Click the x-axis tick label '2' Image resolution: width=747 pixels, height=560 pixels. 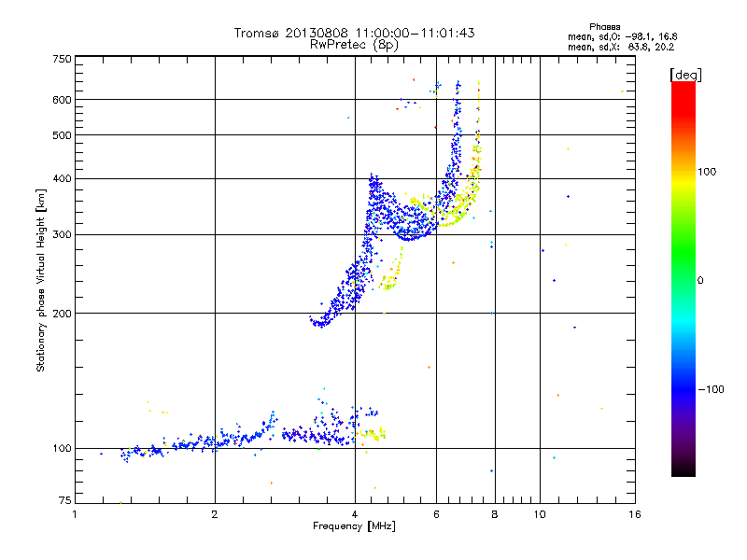(x=215, y=514)
